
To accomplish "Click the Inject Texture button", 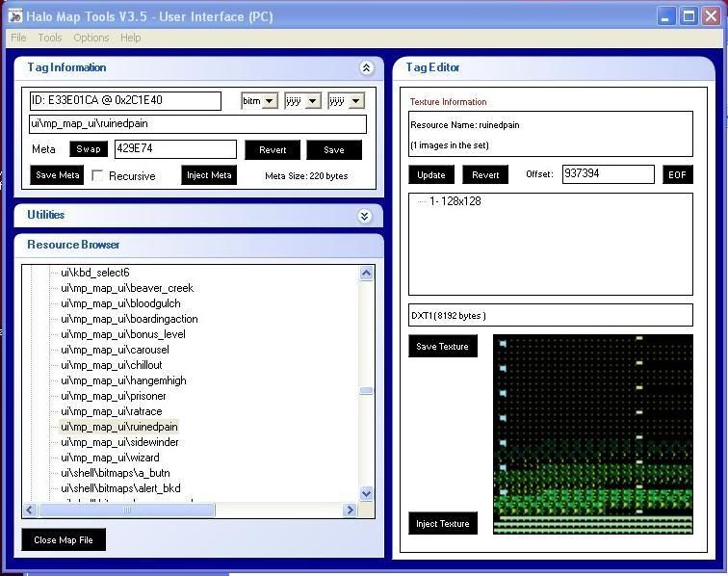I will click(x=442, y=524).
